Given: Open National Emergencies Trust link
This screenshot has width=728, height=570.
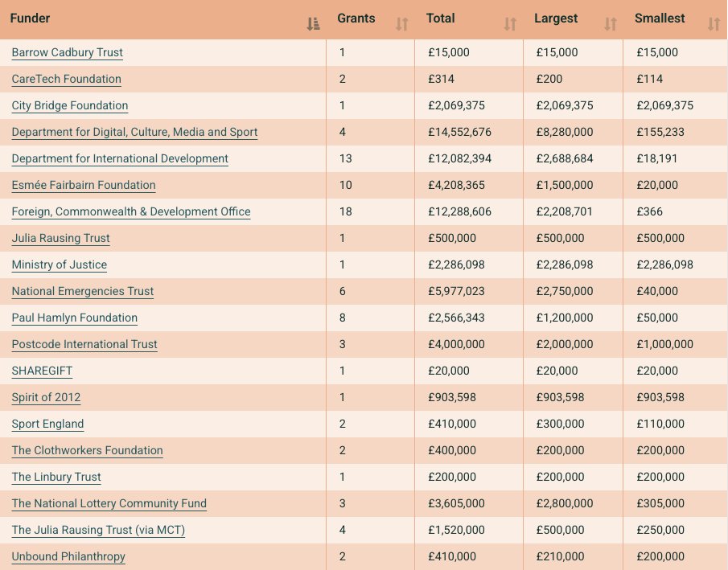Looking at the screenshot, I should [x=83, y=291].
